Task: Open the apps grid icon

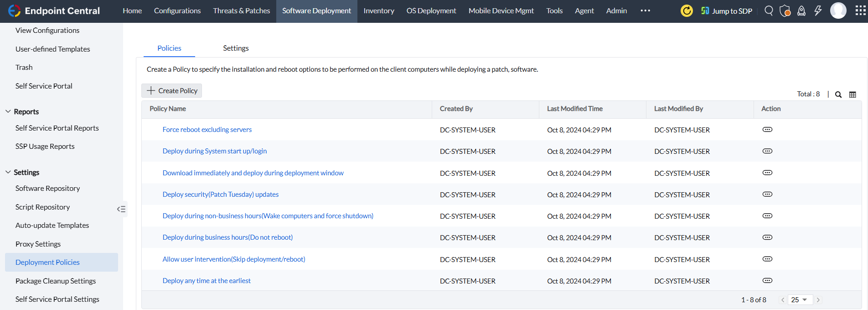Action: point(860,11)
